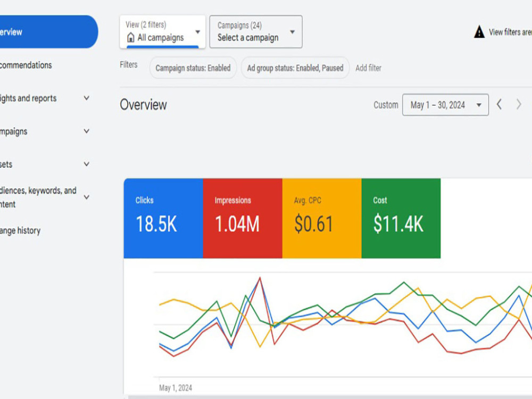This screenshot has height=399, width=532.
Task: Click Add filter
Action: click(x=369, y=68)
